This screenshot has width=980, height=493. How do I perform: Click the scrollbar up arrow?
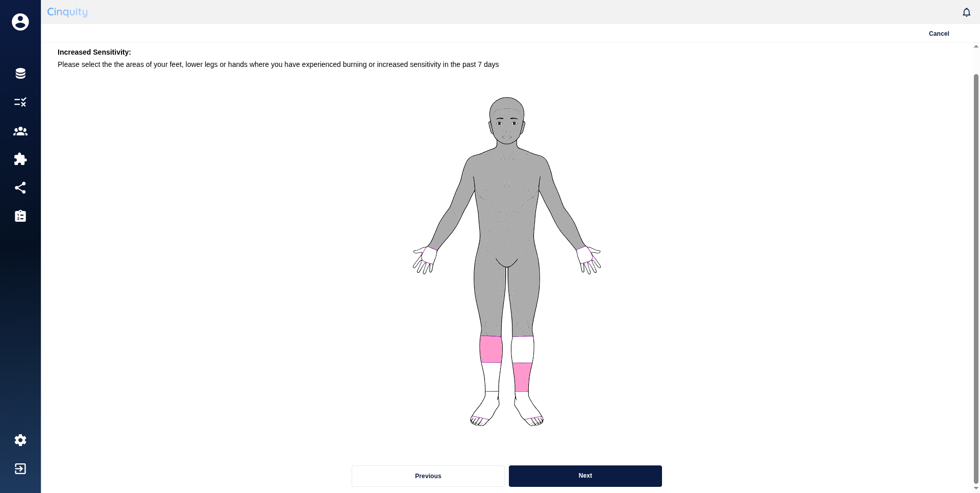976,46
